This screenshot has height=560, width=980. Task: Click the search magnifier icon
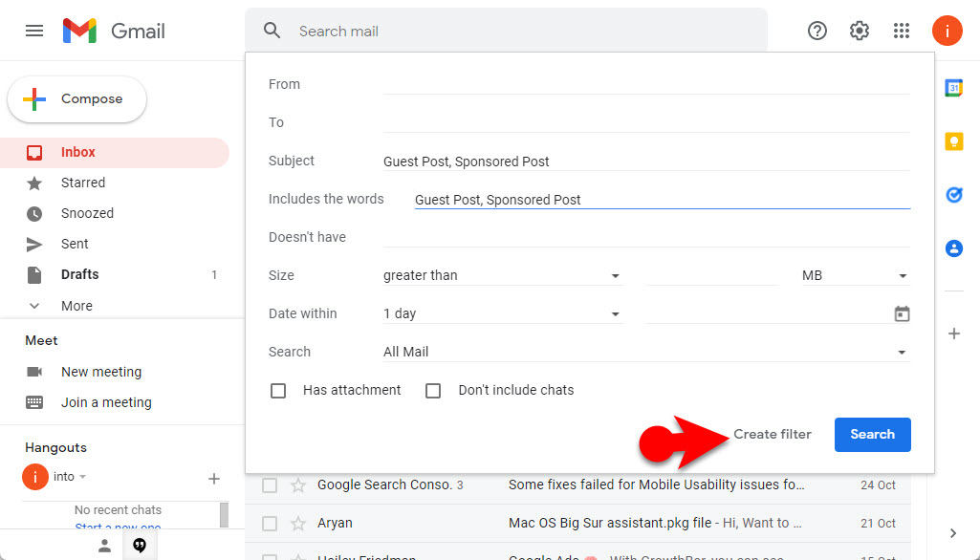[x=272, y=31]
